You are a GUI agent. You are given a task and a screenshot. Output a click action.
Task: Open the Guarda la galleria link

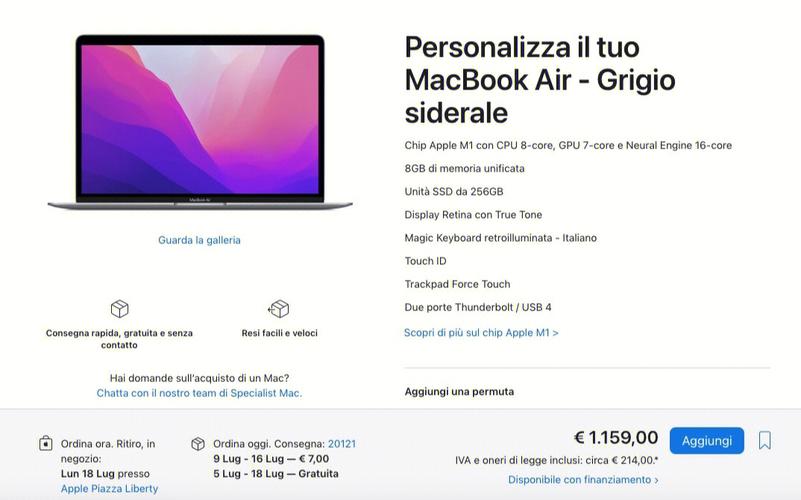pos(199,240)
